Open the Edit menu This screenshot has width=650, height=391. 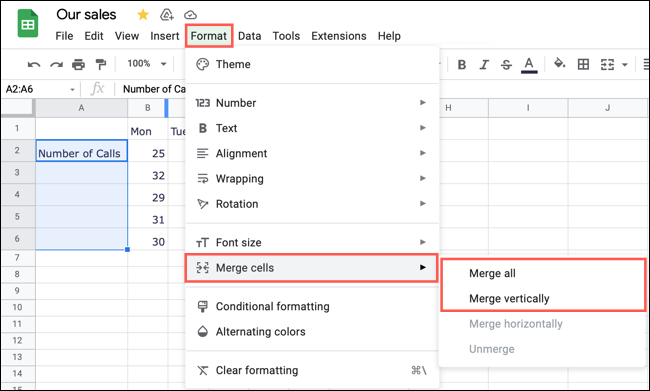point(94,36)
